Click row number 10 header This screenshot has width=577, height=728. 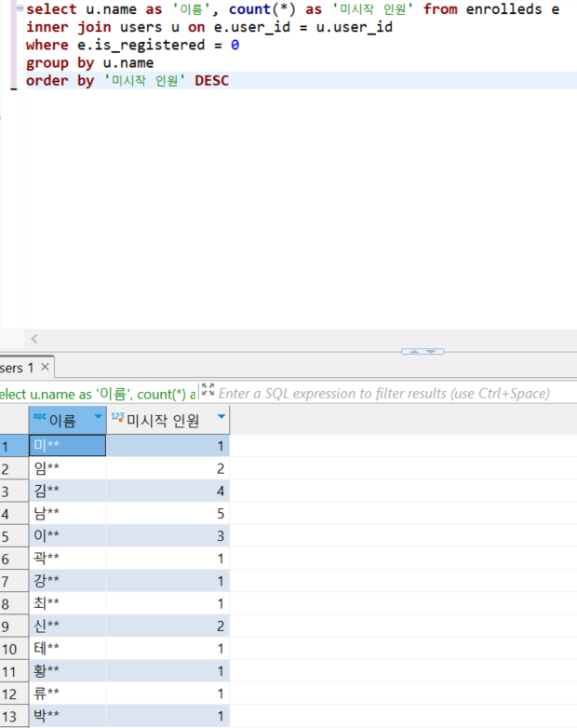coord(14,648)
